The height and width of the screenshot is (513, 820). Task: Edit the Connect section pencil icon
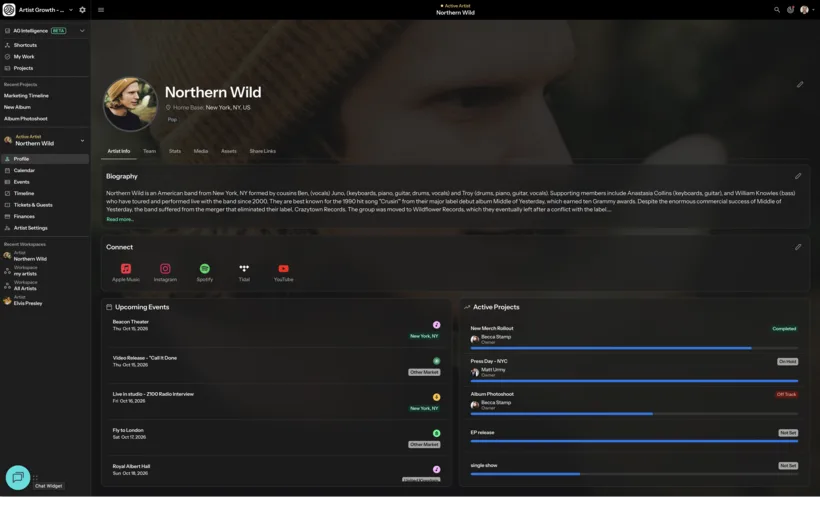coord(798,247)
